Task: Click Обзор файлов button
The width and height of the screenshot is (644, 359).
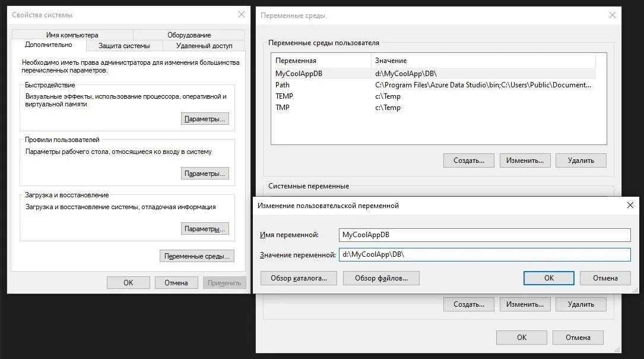Action: click(x=381, y=278)
